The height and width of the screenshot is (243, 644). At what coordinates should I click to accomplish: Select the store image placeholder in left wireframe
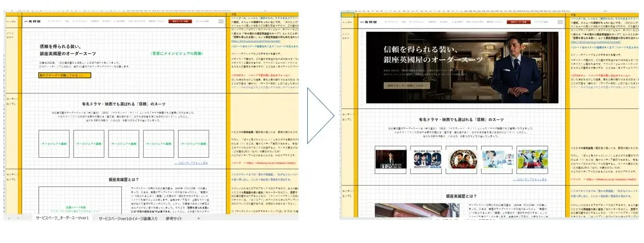point(81,200)
